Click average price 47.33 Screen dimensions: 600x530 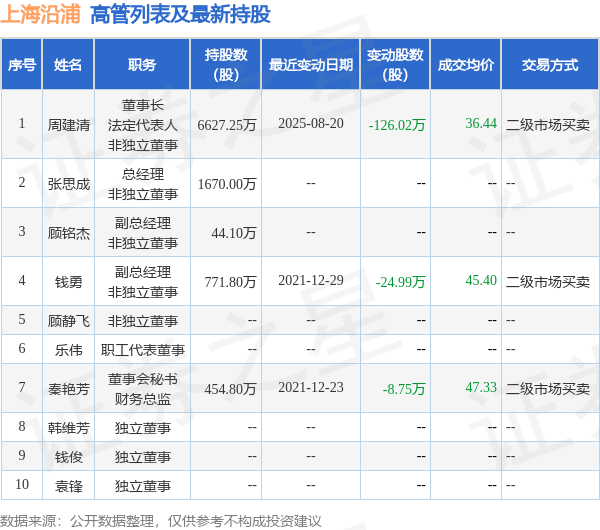point(481,387)
